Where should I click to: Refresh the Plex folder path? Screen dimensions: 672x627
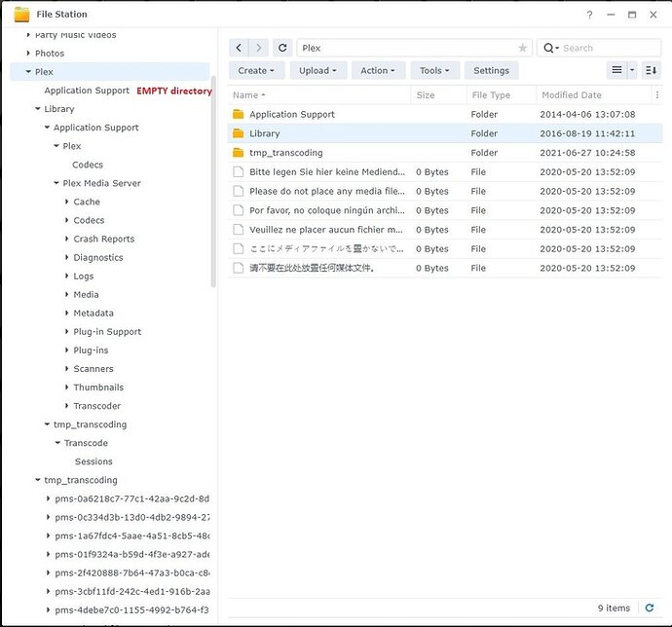[x=282, y=48]
